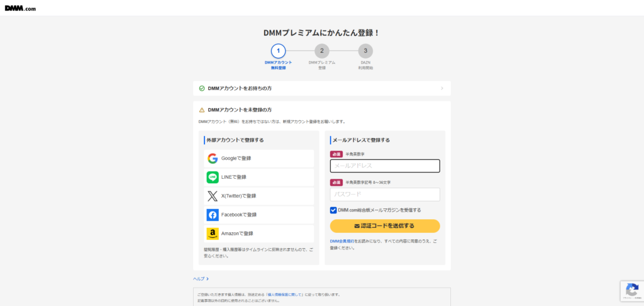
Task: Open the DMM会員規約 link
Action: click(341, 241)
